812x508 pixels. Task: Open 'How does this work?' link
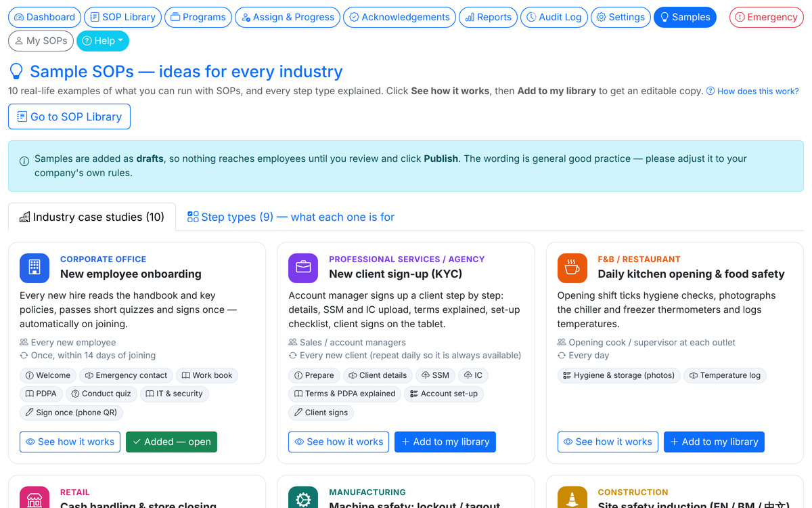point(752,91)
